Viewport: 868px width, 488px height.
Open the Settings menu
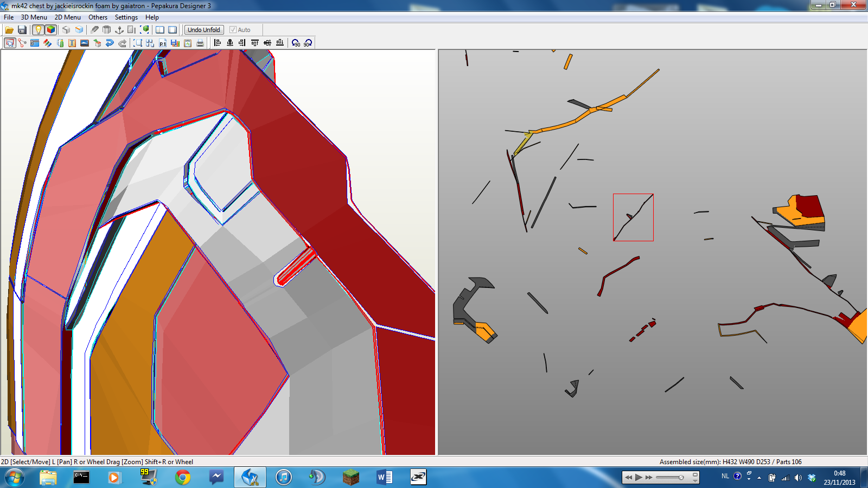[x=126, y=17]
